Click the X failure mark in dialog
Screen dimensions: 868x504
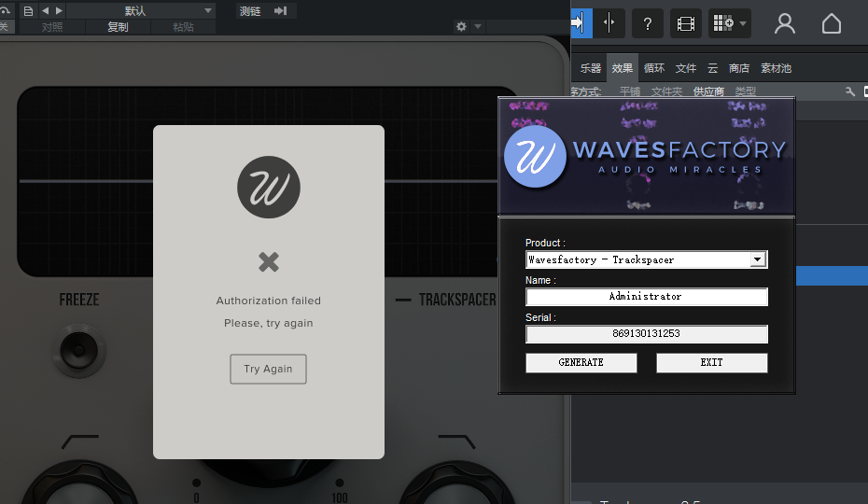coord(269,262)
